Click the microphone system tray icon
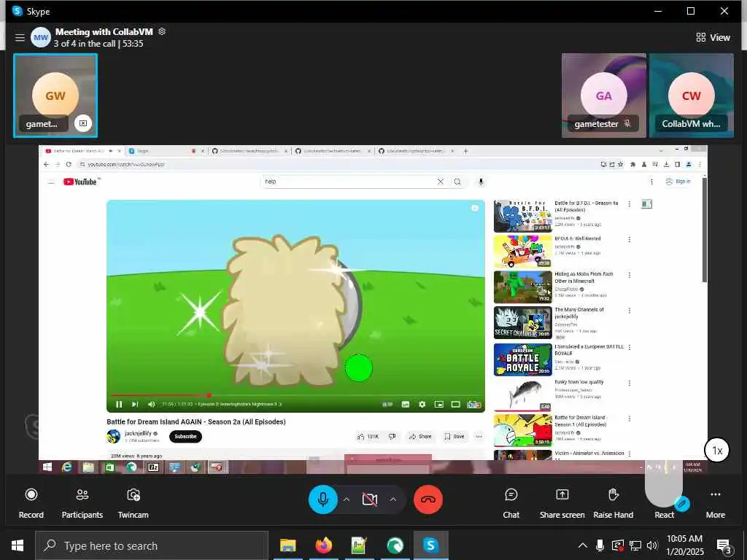 [600, 545]
